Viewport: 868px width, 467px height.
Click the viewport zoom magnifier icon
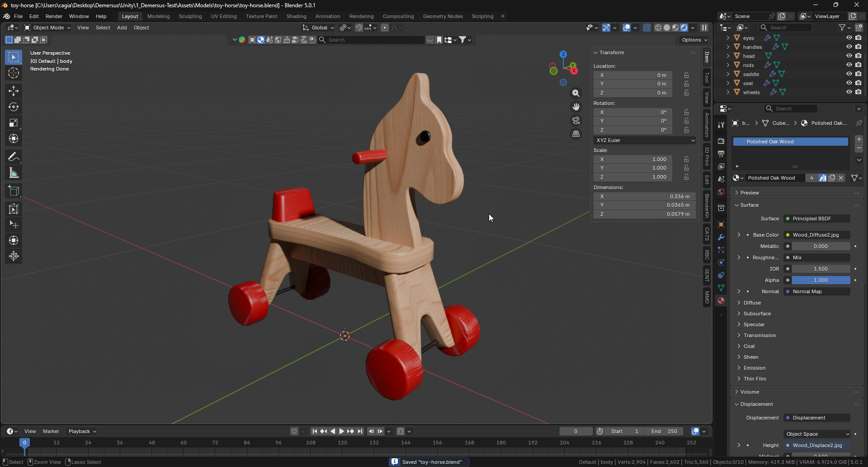pos(576,93)
